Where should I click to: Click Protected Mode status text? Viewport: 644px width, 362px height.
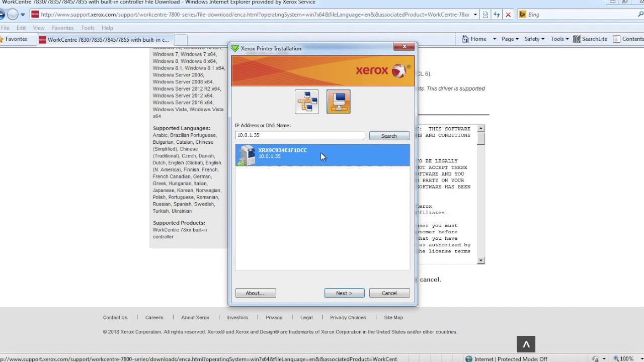(x=522, y=359)
